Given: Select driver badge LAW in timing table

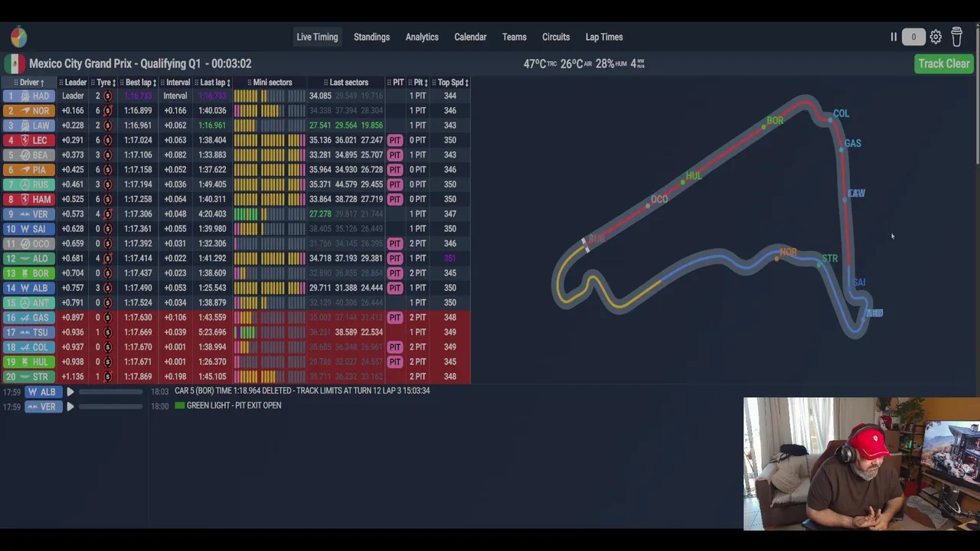Looking at the screenshot, I should pyautogui.click(x=28, y=126).
